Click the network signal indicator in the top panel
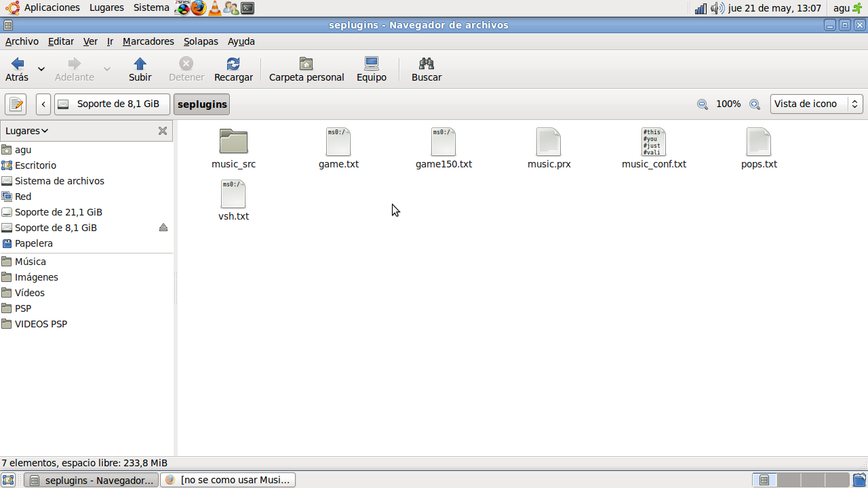The image size is (868, 488). coord(701,8)
